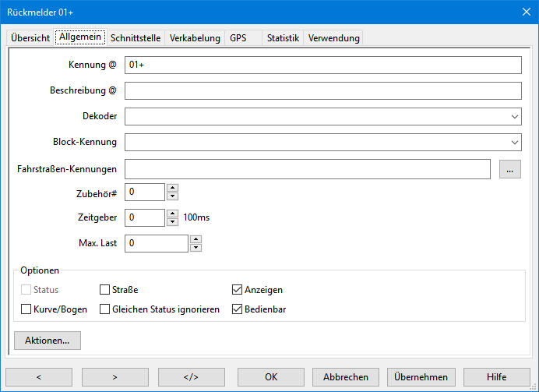Click into the Beschreibung text field
The width and height of the screenshot is (539, 392).
(x=322, y=90)
